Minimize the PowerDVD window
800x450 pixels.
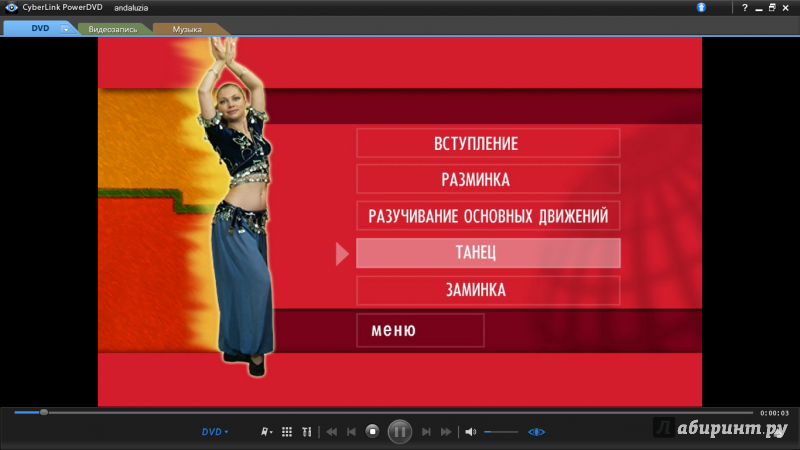[759, 8]
